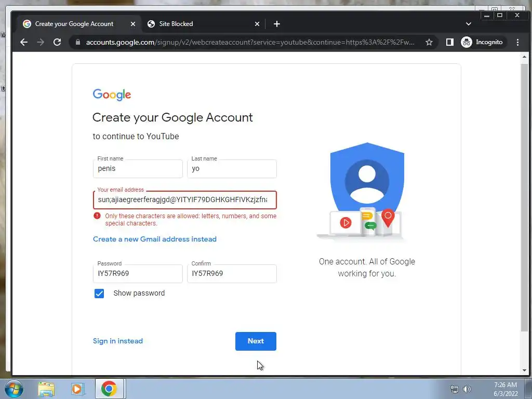Click the Password field
This screenshot has height=399, width=532.
(138, 273)
